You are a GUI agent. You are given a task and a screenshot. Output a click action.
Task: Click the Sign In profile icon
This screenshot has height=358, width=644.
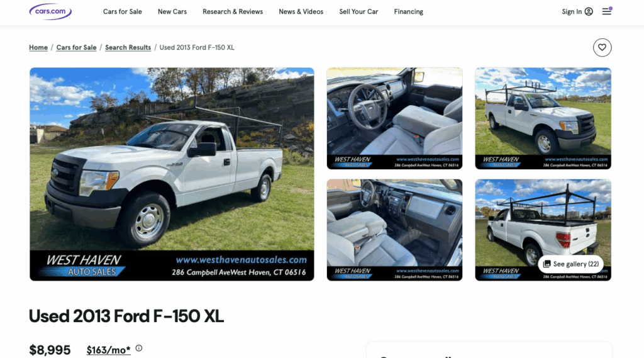[589, 11]
